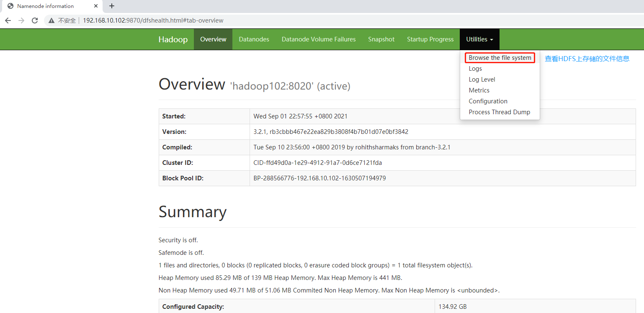
Task: Open Logs from Utilities menu
Action: click(475, 69)
